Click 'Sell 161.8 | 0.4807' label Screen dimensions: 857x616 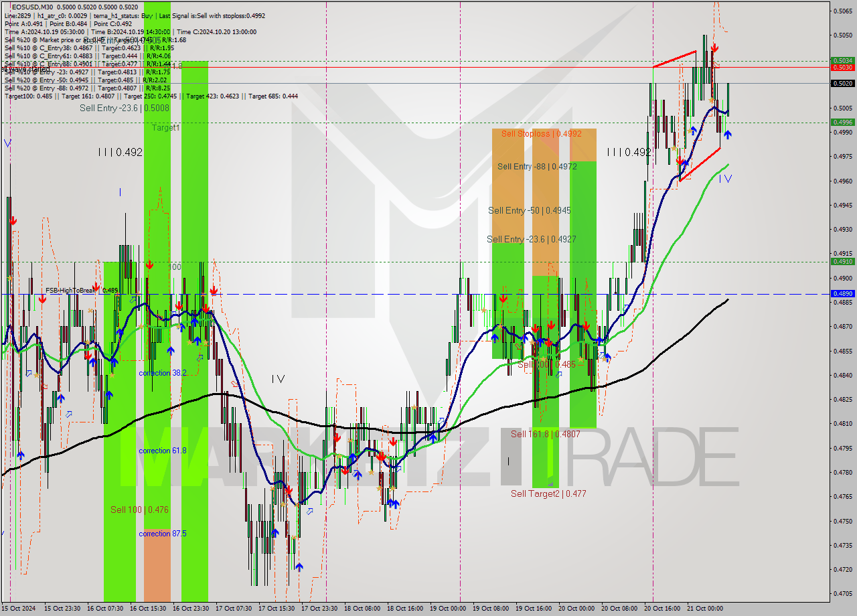pyautogui.click(x=545, y=434)
